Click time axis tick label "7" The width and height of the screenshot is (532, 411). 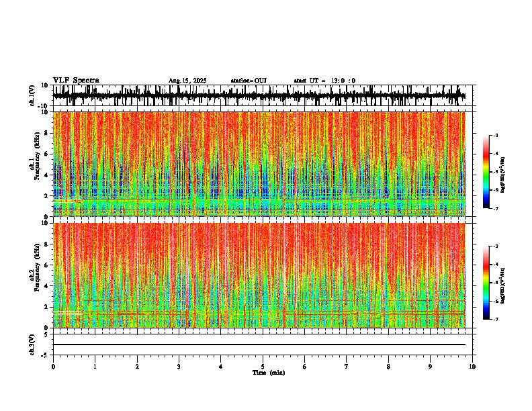(x=347, y=367)
